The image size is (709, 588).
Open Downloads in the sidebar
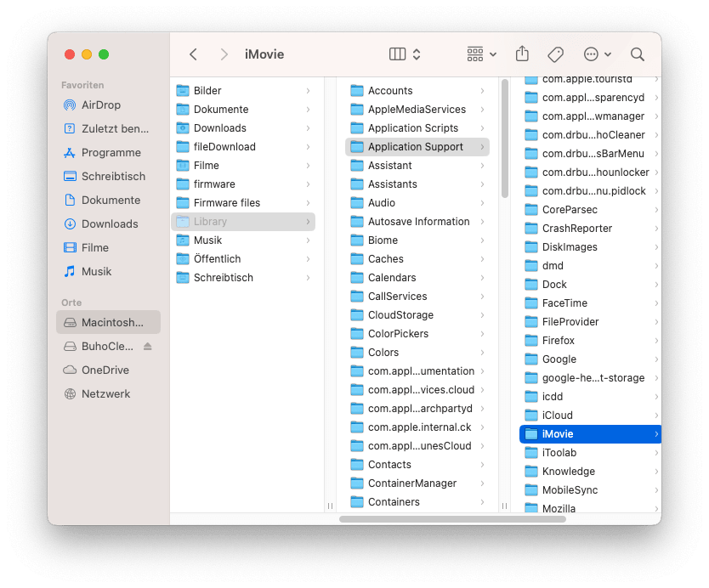108,223
